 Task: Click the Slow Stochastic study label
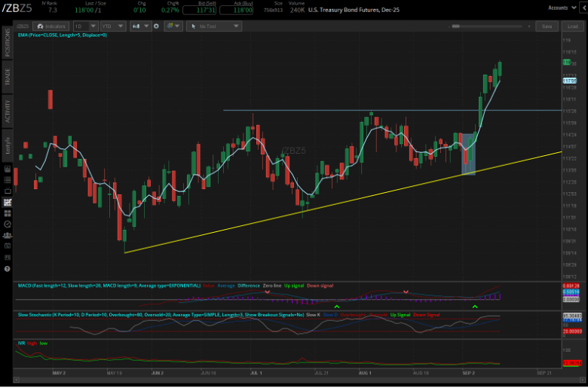[x=161, y=315]
